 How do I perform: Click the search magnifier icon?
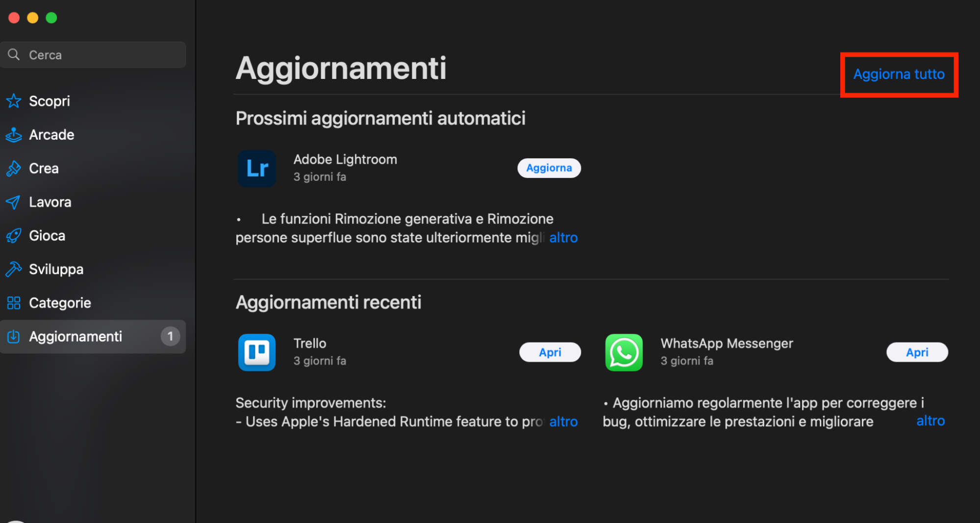14,54
